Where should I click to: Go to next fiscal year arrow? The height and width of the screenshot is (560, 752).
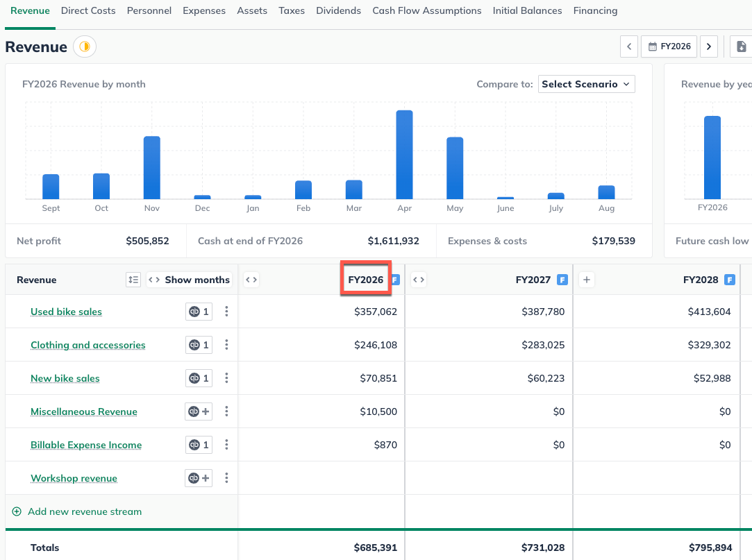[x=708, y=46]
